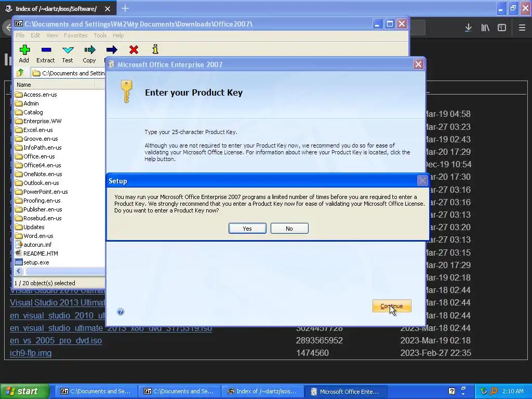Select the Enterprise.WW folder
The image size is (532, 399).
(x=38, y=121)
